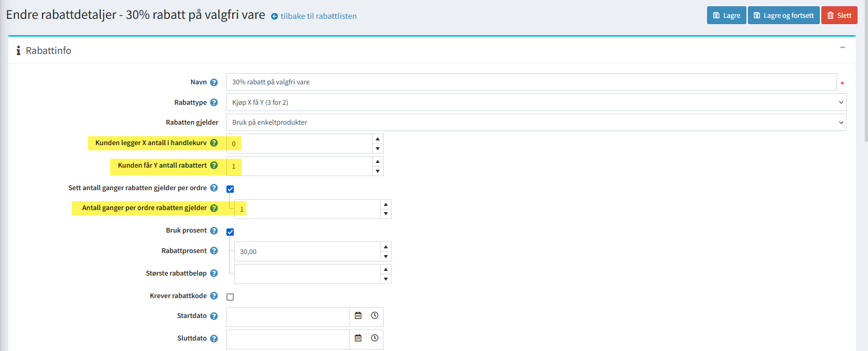Click the help icon beside Rabattype

click(214, 103)
